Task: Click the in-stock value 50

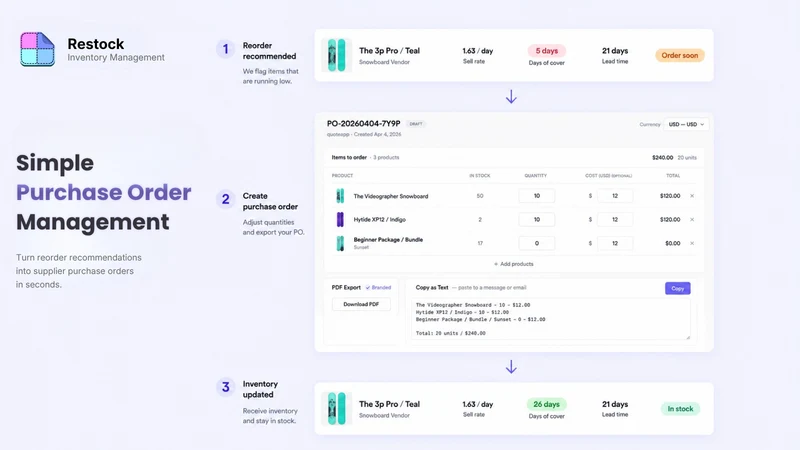Action: 480,196
